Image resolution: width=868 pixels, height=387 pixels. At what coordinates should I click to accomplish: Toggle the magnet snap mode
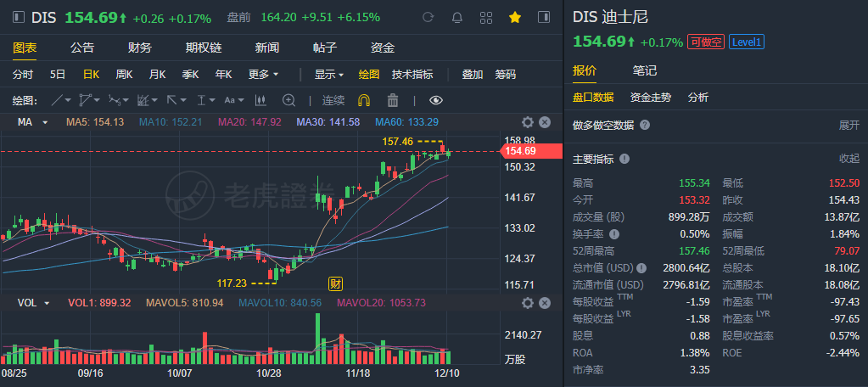click(364, 100)
